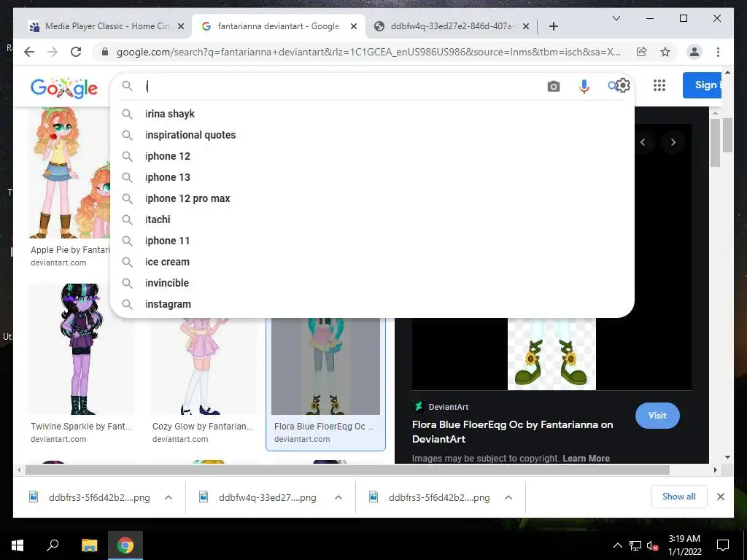Bookmark this page with the star

click(x=665, y=52)
